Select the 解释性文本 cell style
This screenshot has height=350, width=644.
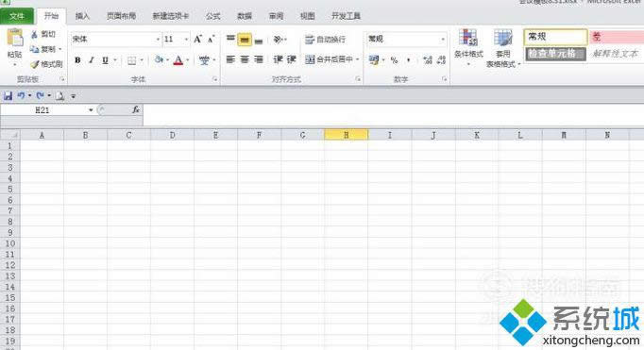coord(616,54)
